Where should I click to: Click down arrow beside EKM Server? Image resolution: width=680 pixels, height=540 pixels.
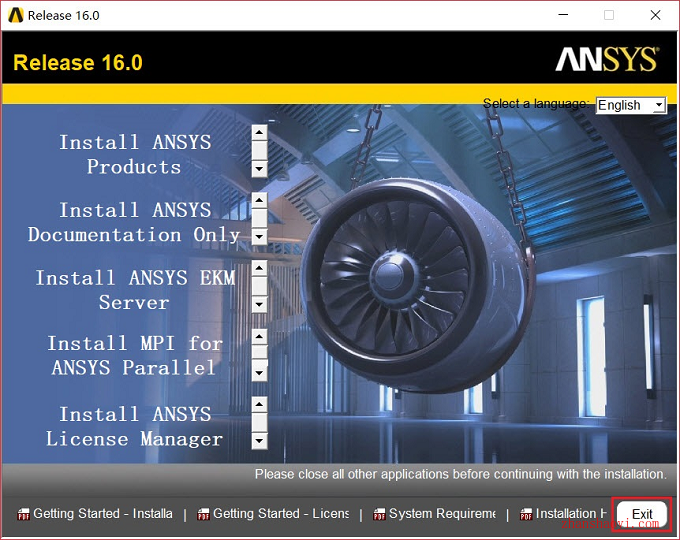259,304
